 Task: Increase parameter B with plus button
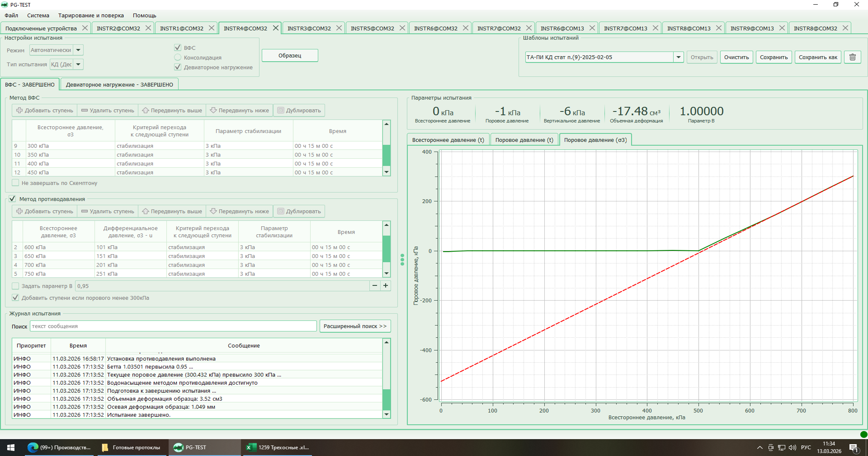pyautogui.click(x=386, y=286)
